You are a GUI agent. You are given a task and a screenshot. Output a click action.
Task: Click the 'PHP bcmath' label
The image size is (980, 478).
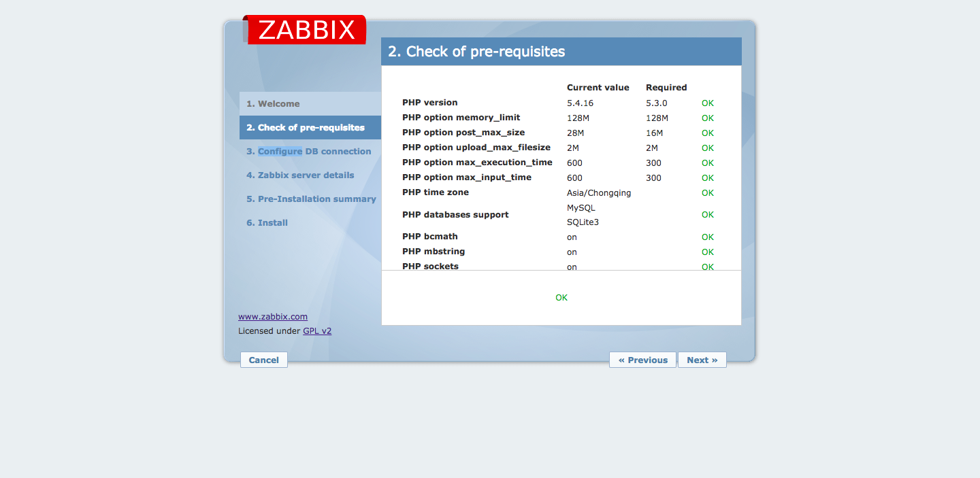click(430, 237)
